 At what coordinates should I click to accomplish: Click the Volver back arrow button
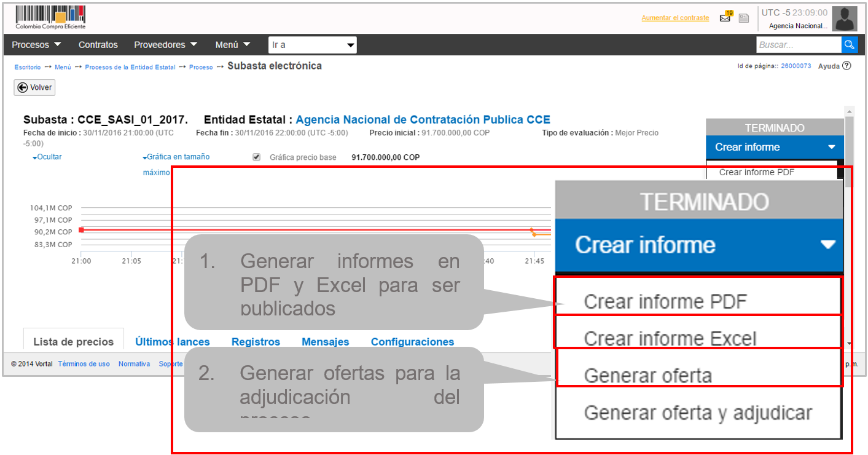tap(34, 88)
